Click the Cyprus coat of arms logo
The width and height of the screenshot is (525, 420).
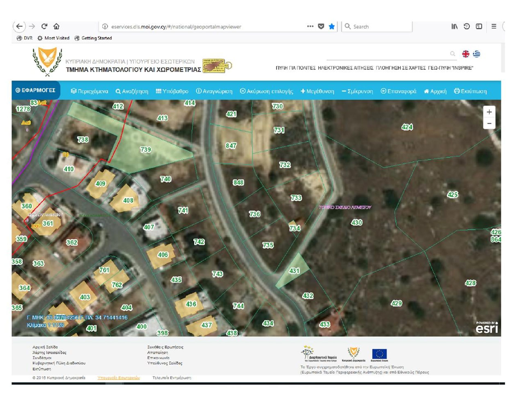click(x=48, y=61)
